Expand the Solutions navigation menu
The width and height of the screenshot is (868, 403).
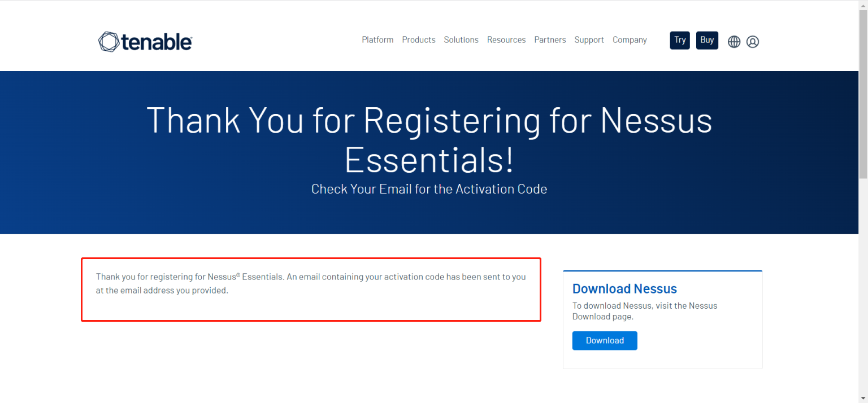point(461,40)
